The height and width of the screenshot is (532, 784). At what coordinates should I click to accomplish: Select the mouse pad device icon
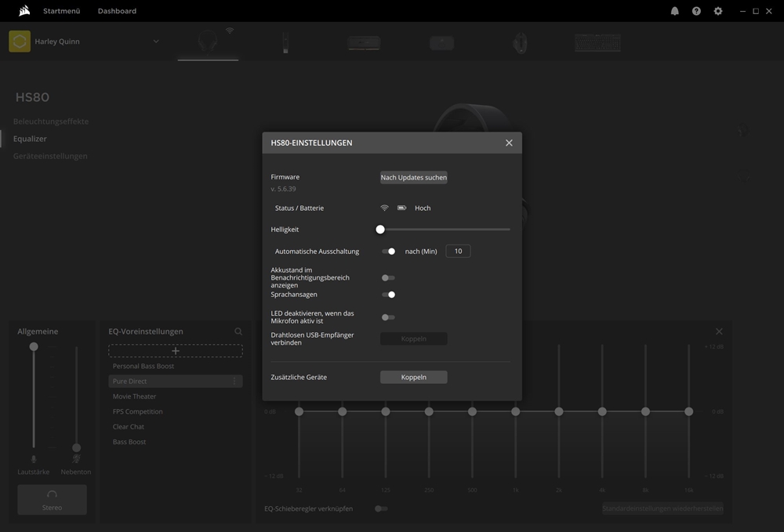click(441, 43)
